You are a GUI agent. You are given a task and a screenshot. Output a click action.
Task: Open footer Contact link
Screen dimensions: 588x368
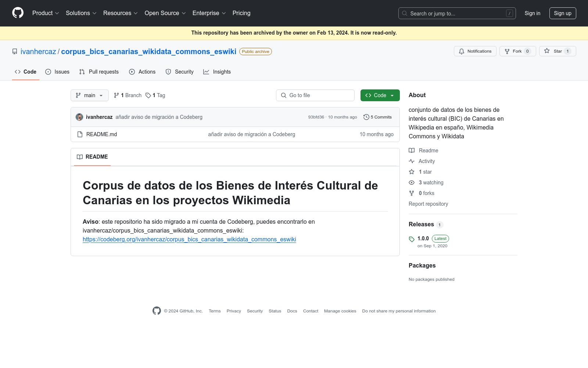click(x=311, y=311)
